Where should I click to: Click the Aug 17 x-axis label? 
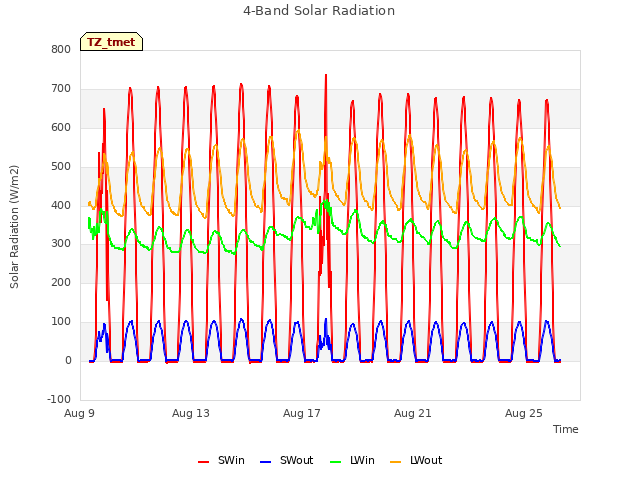click(x=302, y=413)
